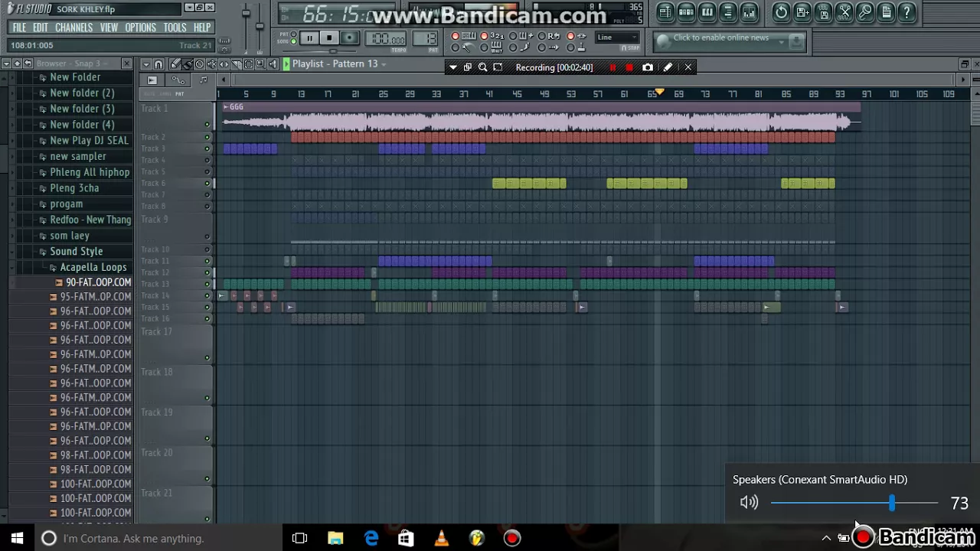Screen dimensions: 980x551
Task: Click Bandicam pause recording button
Action: (x=612, y=67)
